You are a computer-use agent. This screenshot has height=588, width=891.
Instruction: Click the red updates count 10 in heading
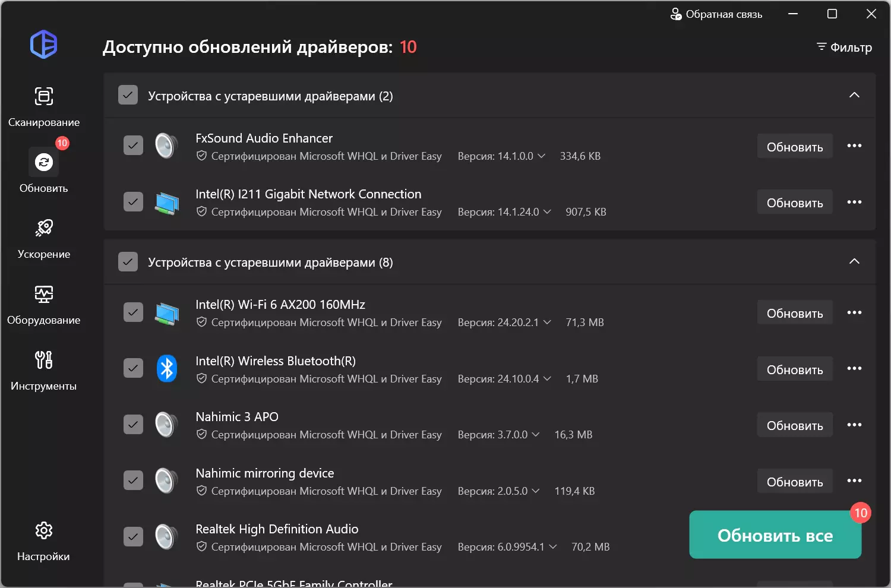[x=408, y=47]
